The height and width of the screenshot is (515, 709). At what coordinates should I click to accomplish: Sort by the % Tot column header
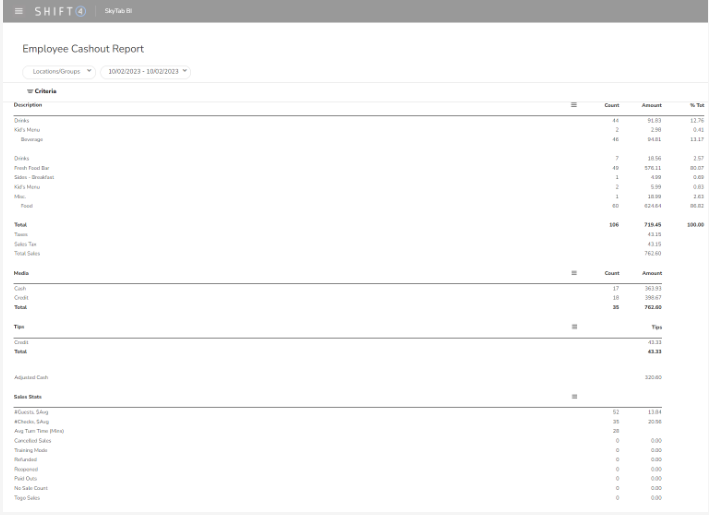tap(697, 105)
